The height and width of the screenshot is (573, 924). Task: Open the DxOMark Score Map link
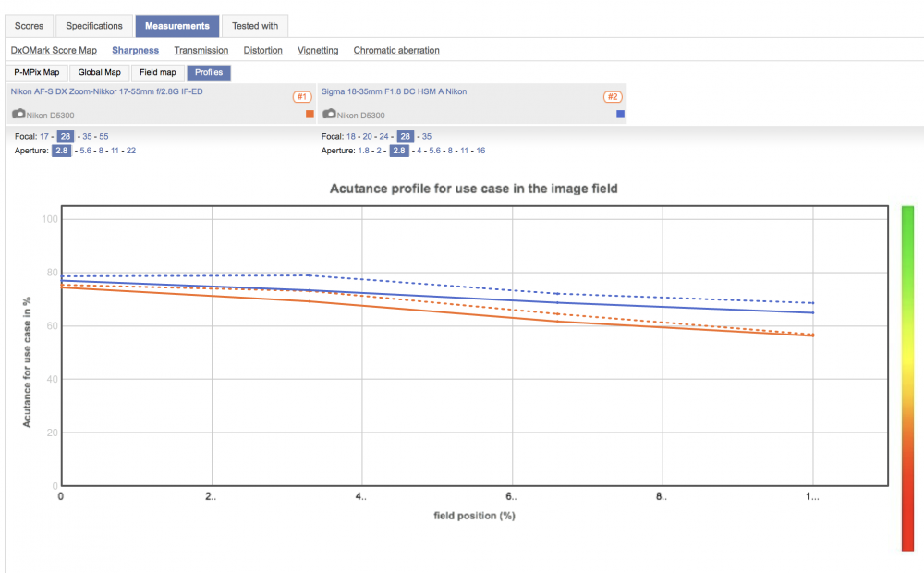[x=54, y=51]
